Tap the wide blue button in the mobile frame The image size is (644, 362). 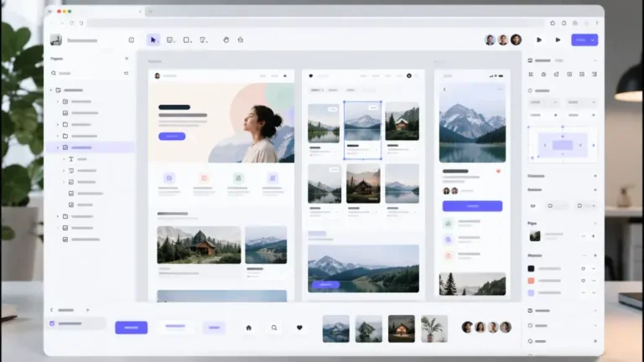[472, 206]
